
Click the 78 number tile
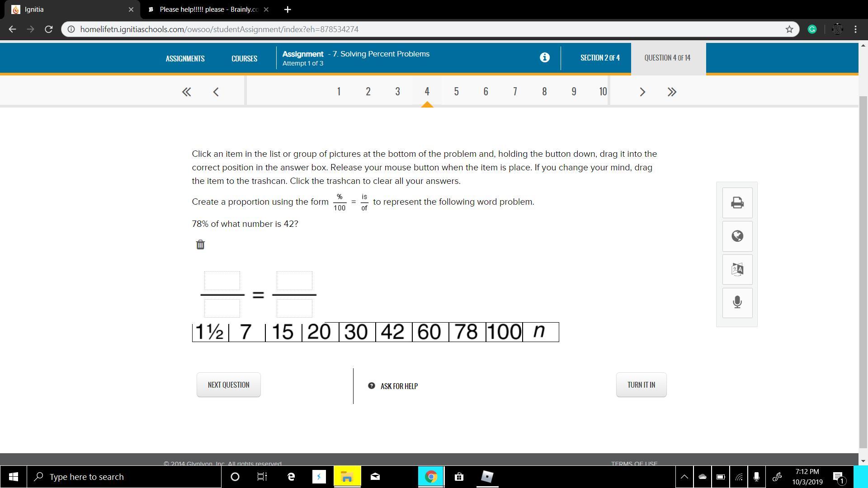point(467,332)
